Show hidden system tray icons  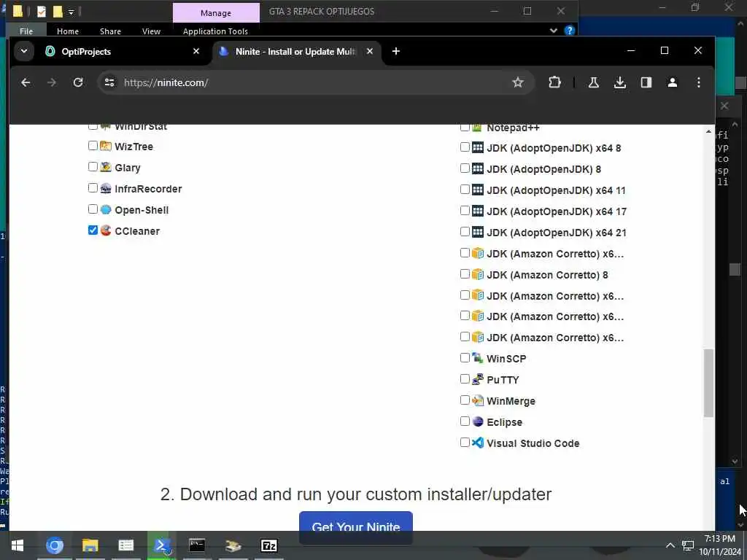pyautogui.click(x=670, y=545)
